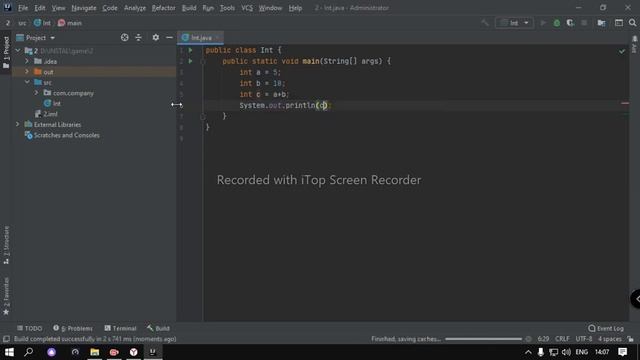Open the Terminal tool window
Image resolution: width=640 pixels, height=360 pixels.
(x=120, y=328)
